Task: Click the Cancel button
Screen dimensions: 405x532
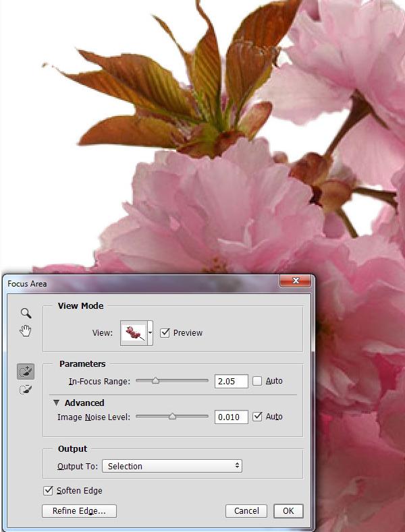Action: click(246, 511)
